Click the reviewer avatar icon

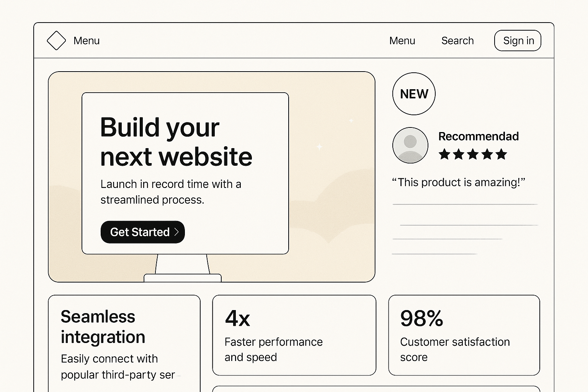tap(410, 145)
